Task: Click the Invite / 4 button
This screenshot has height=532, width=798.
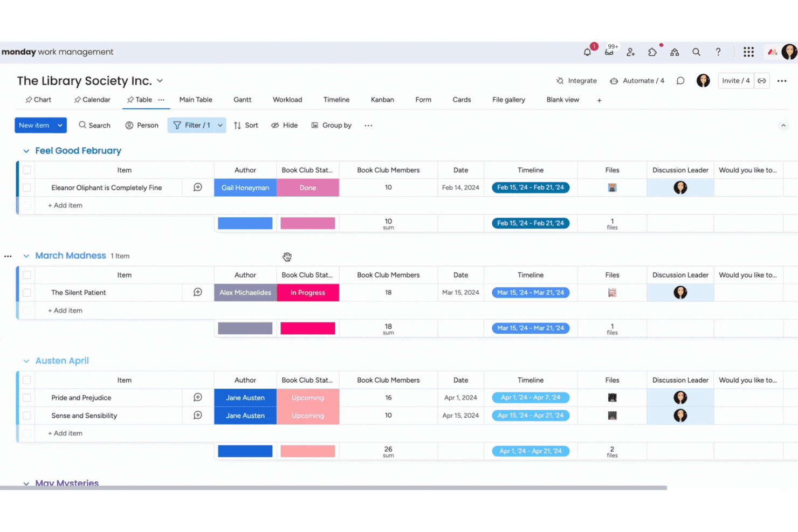Action: pos(736,81)
